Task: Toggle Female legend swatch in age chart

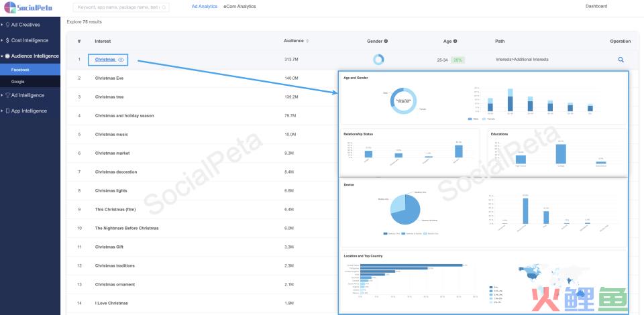Action: pyautogui.click(x=484, y=119)
